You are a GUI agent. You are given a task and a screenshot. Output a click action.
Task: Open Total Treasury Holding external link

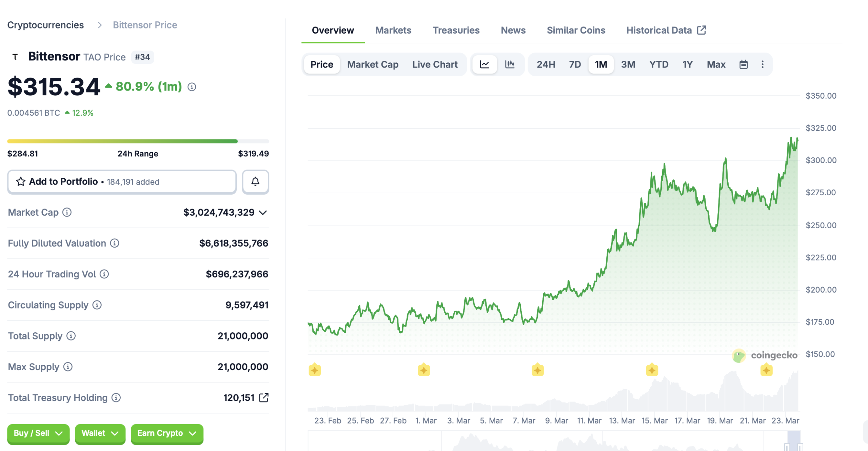264,397
